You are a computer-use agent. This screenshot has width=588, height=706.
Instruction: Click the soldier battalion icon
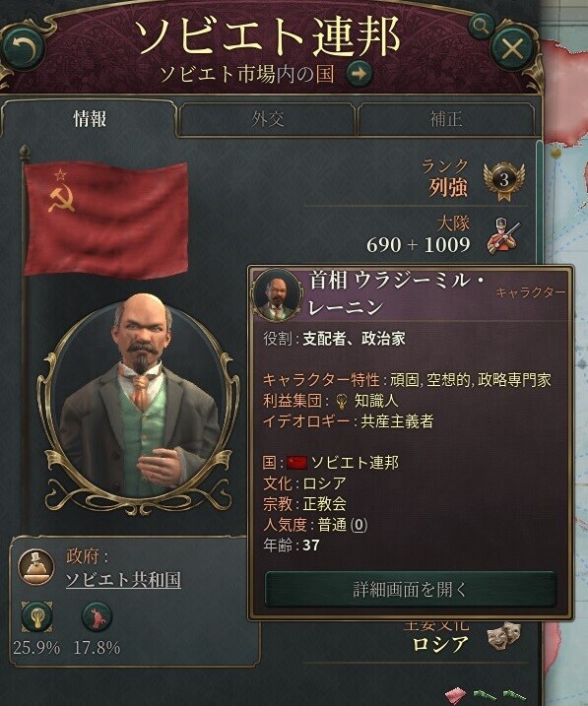pyautogui.click(x=503, y=235)
